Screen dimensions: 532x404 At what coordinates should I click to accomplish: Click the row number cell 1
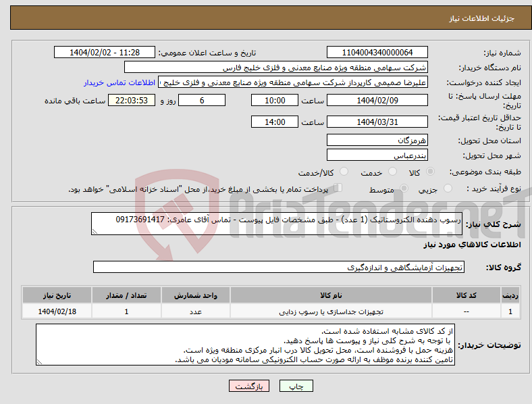[x=510, y=311]
